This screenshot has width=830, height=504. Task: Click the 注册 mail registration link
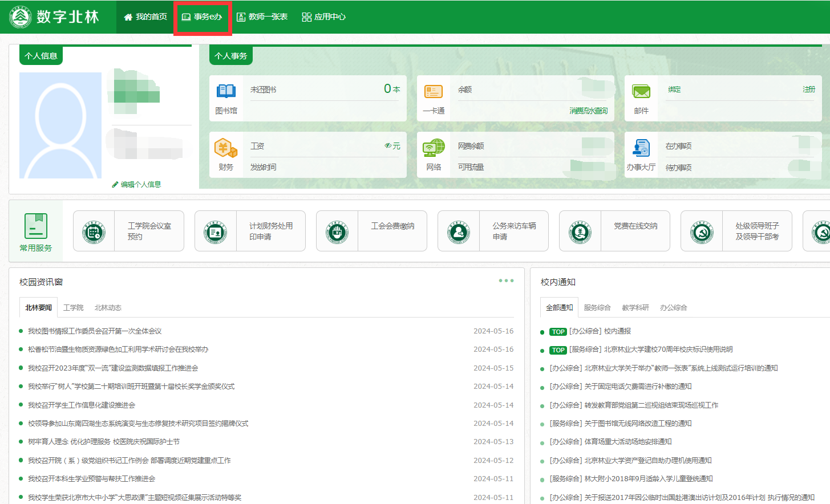[x=808, y=90]
